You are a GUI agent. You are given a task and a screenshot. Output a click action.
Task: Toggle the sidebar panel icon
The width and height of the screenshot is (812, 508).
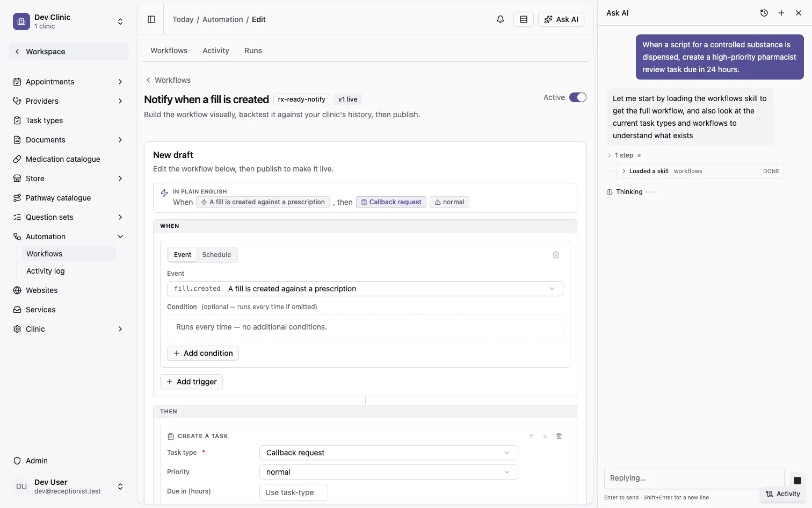[x=151, y=19]
